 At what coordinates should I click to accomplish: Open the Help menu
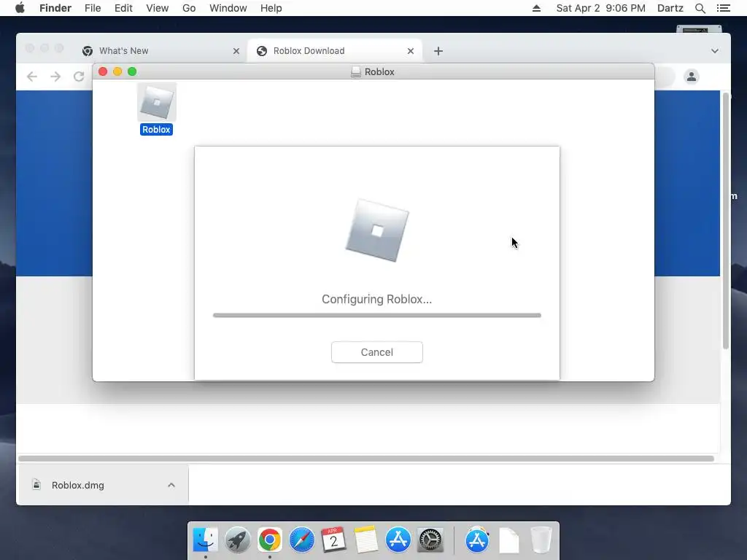click(271, 8)
